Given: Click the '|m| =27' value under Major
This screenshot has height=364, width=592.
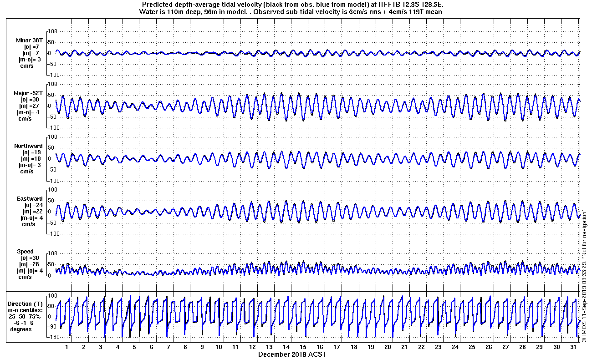Looking at the screenshot, I should [x=31, y=106].
